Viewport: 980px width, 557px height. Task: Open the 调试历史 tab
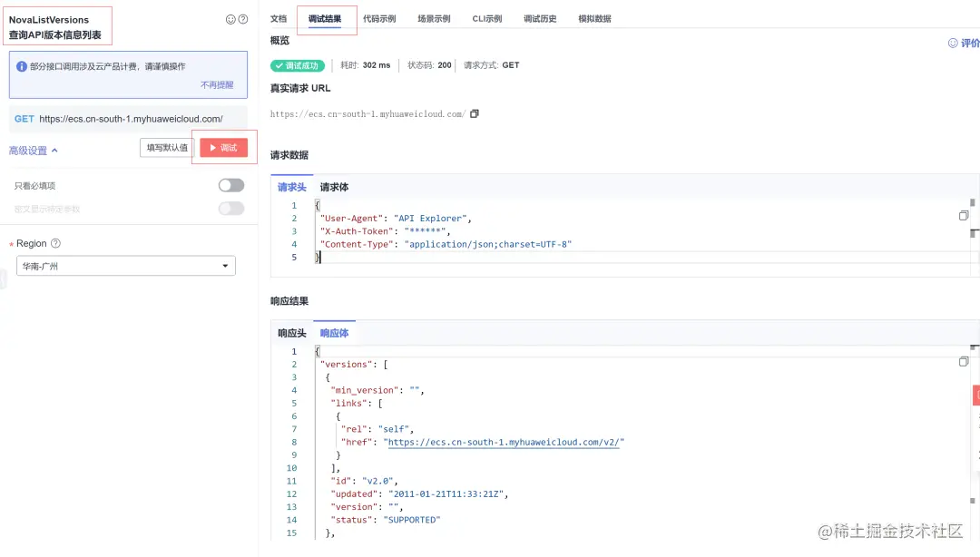(540, 19)
